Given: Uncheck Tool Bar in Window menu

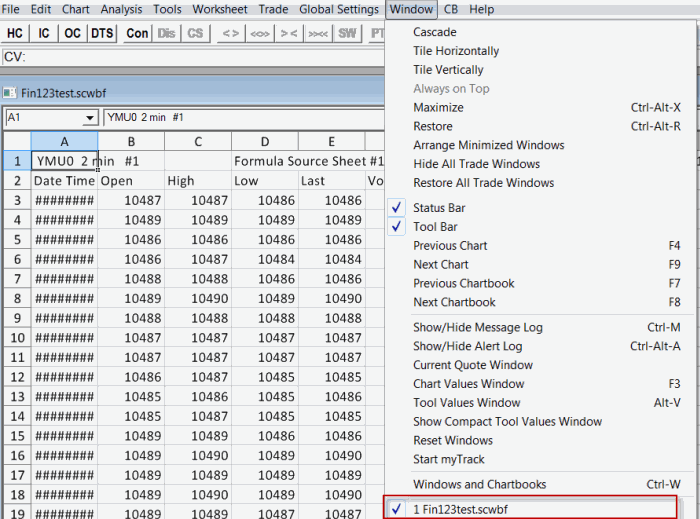Looking at the screenshot, I should [435, 227].
